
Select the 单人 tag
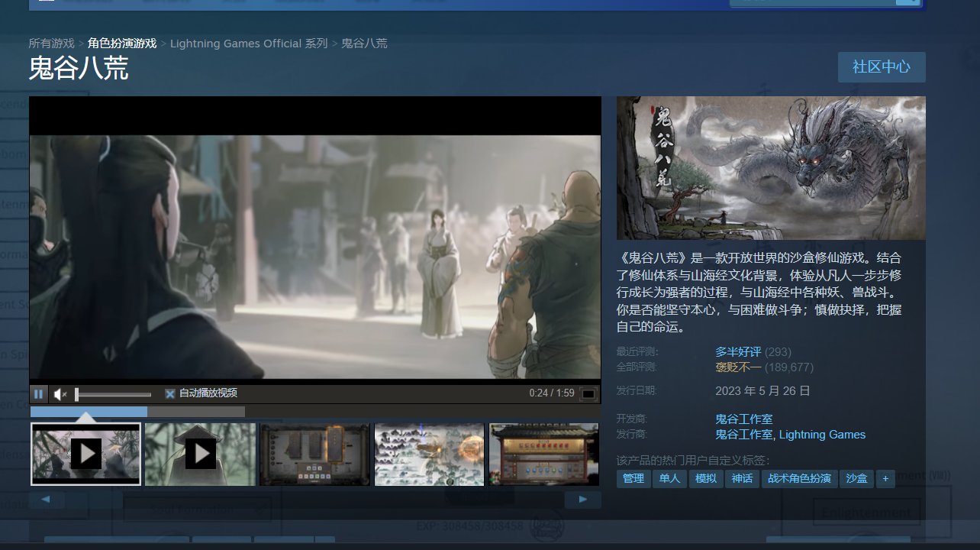(669, 479)
